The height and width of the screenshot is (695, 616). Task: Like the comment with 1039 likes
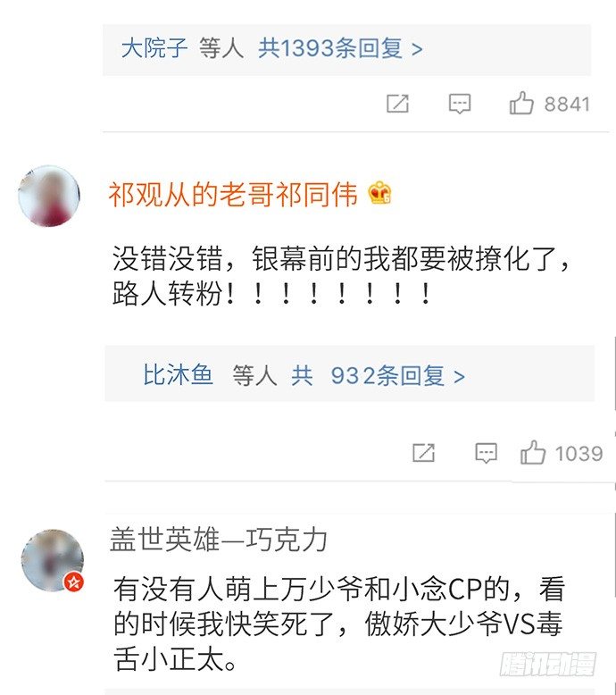point(532,453)
